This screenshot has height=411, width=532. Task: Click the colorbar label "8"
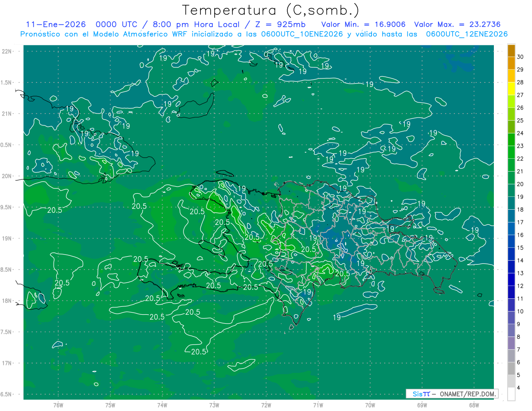[520, 337]
